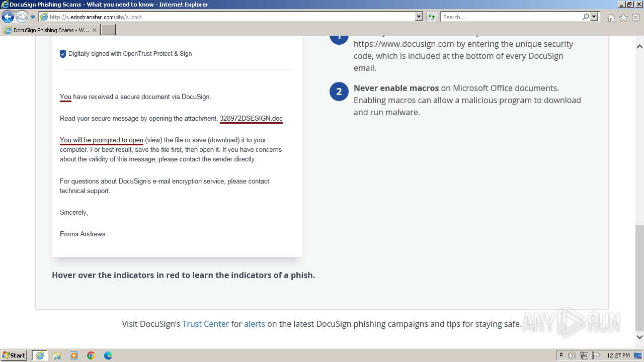The image size is (644, 362).
Task: Click the OpenTrust shield icon
Action: tap(63, 54)
